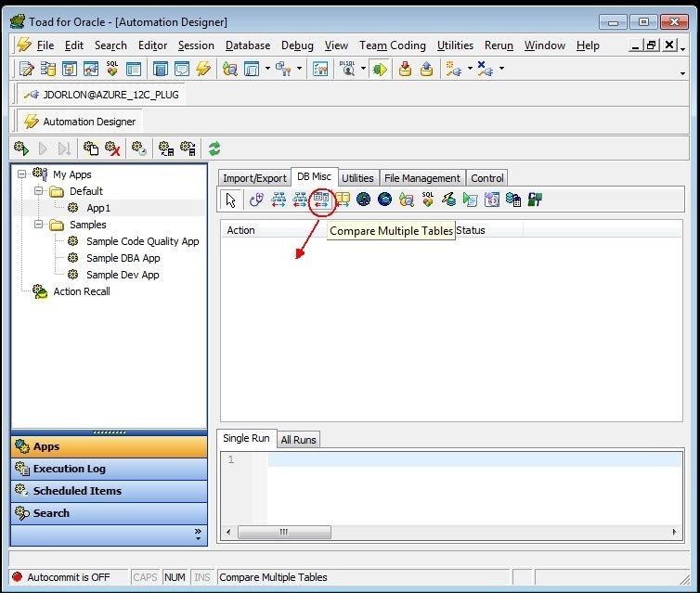Click the Apps navigation pane button
This screenshot has height=593, width=700.
pyautogui.click(x=109, y=446)
